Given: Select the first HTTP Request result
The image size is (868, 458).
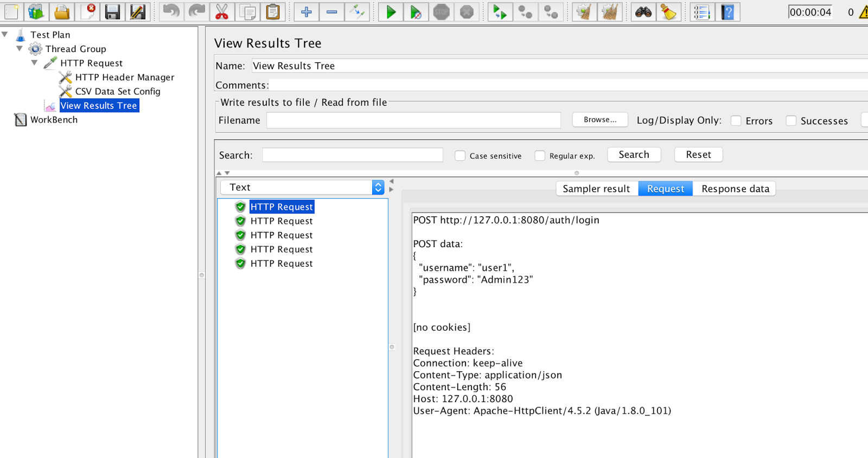Looking at the screenshot, I should point(282,207).
